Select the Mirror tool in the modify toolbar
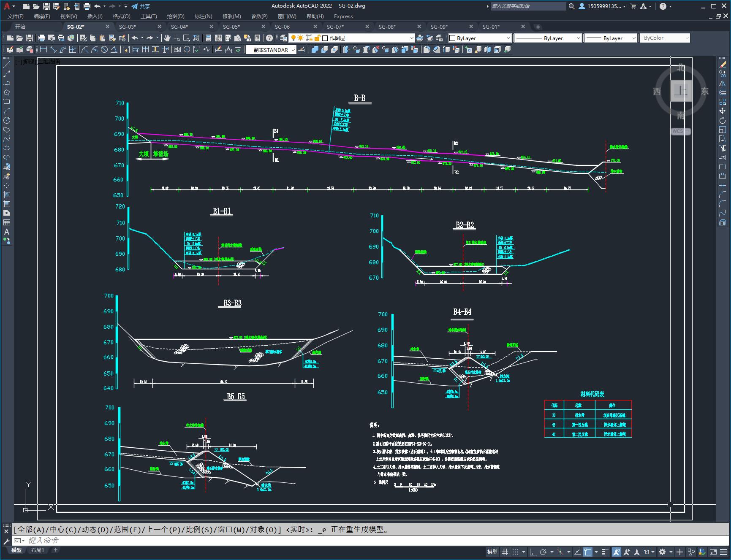The height and width of the screenshot is (560, 731). (x=723, y=83)
